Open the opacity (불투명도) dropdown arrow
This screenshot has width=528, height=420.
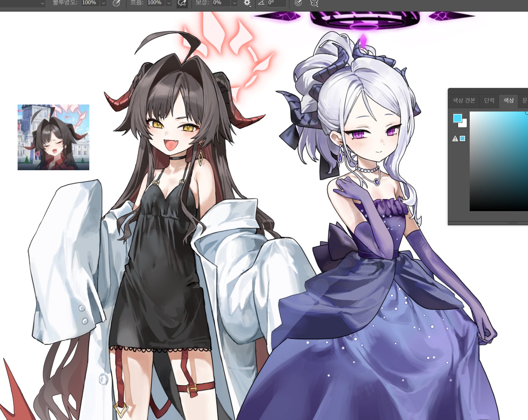(x=103, y=3)
